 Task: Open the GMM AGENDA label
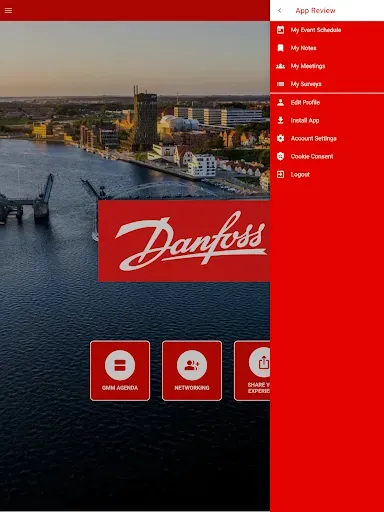pyautogui.click(x=120, y=388)
